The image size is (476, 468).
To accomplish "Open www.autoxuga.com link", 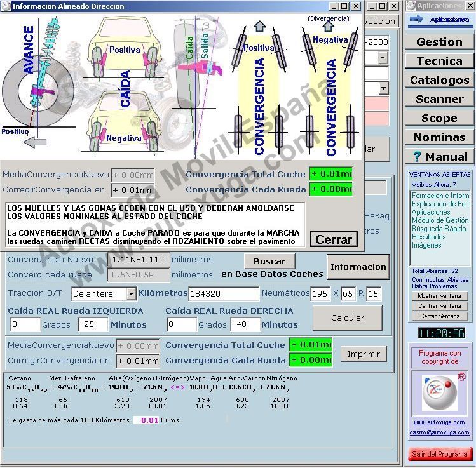I will tap(439, 422).
